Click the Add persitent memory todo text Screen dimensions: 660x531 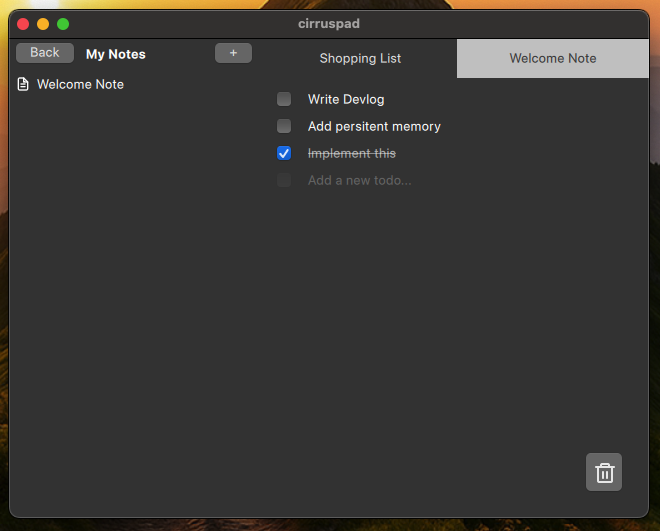pos(374,126)
